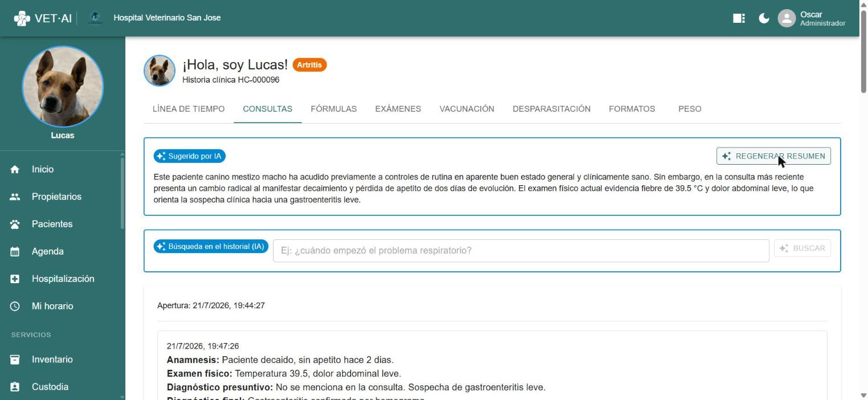Open the Vacunación tab
The image size is (868, 400).
(x=467, y=109)
